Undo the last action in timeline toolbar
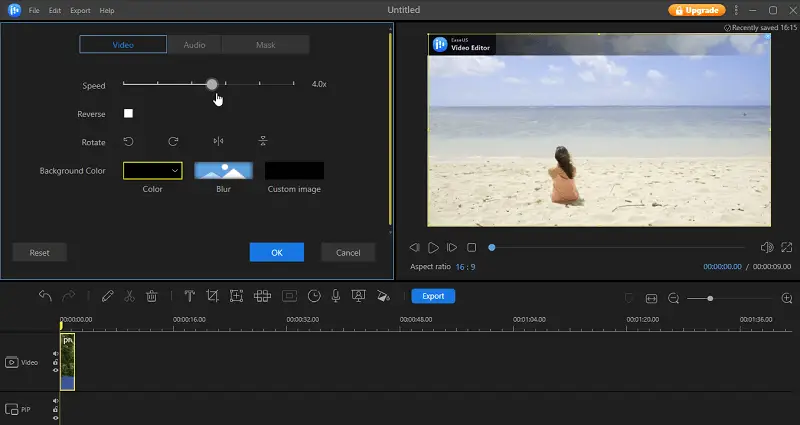The width and height of the screenshot is (800, 425). coord(45,296)
